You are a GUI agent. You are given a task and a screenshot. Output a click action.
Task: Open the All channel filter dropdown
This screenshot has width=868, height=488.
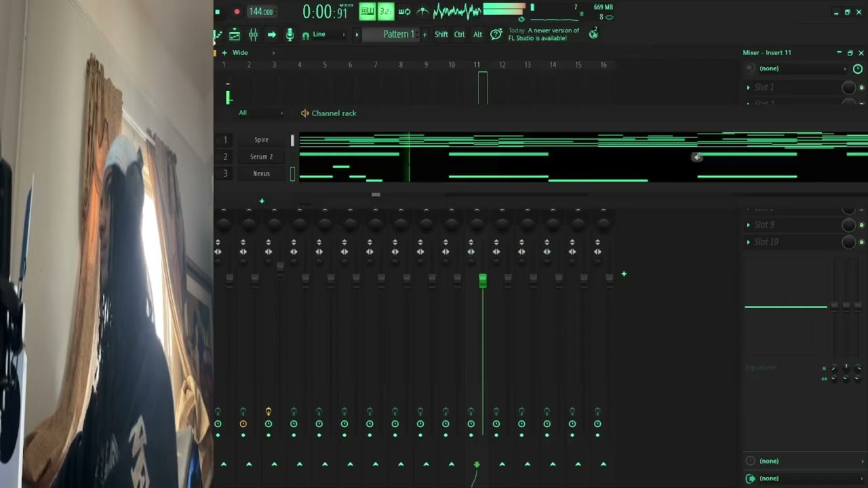(x=261, y=113)
